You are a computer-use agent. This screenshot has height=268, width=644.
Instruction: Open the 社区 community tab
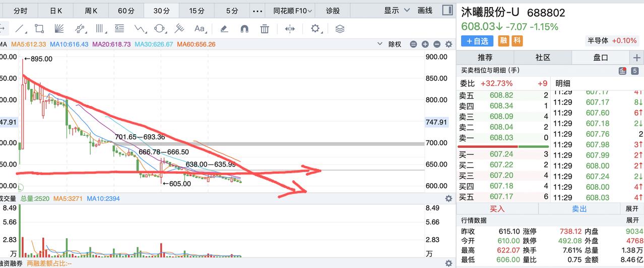(543, 58)
